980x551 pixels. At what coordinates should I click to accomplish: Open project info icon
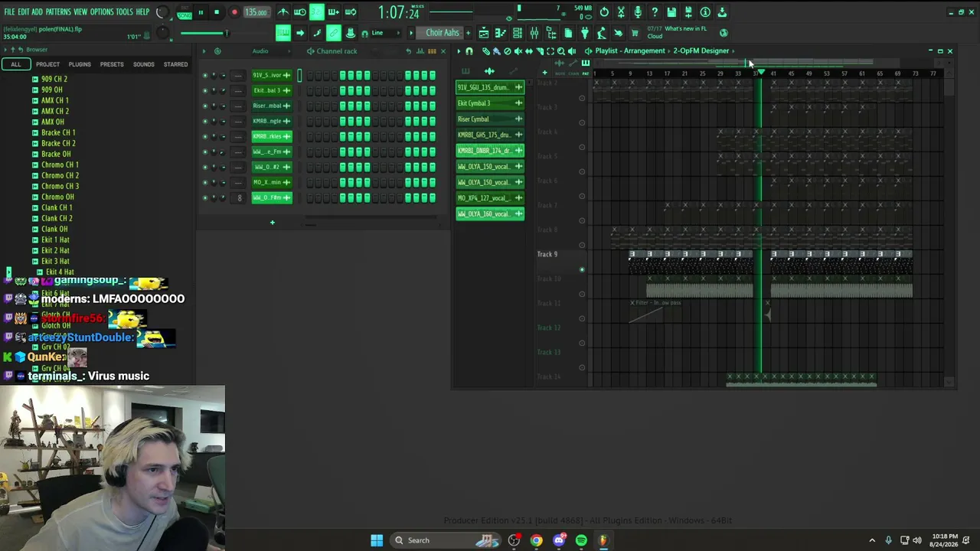(x=705, y=12)
